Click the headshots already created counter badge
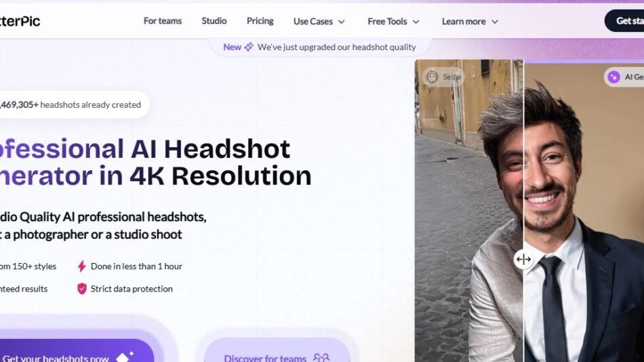Image resolution: width=644 pixels, height=362 pixels. pos(71,104)
